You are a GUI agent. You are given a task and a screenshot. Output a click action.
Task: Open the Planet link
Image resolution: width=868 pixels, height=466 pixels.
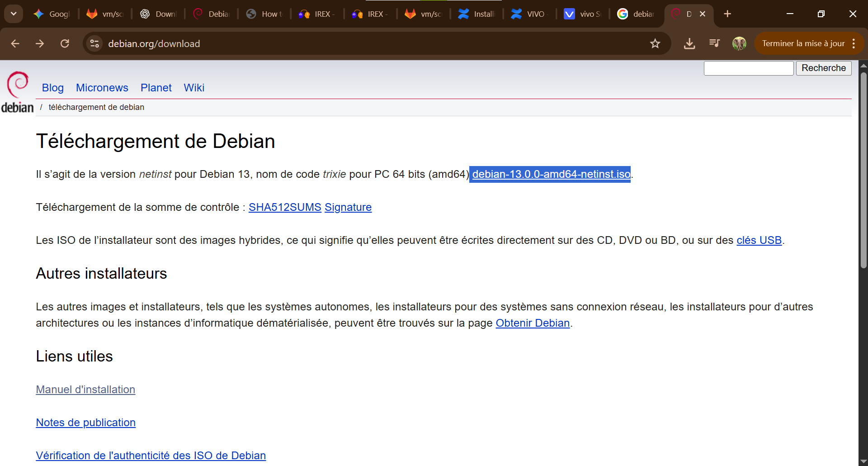(156, 88)
